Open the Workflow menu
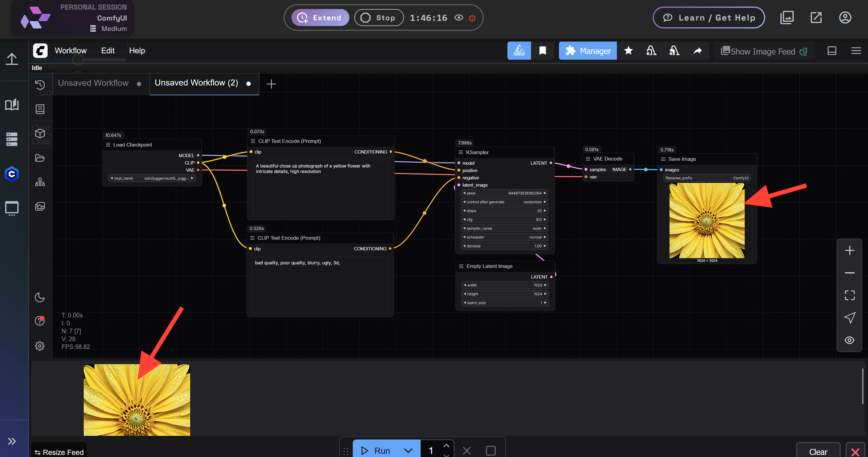 pos(71,51)
